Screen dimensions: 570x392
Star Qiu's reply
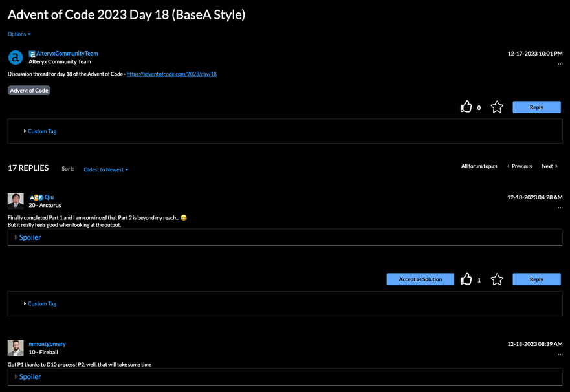click(x=497, y=279)
